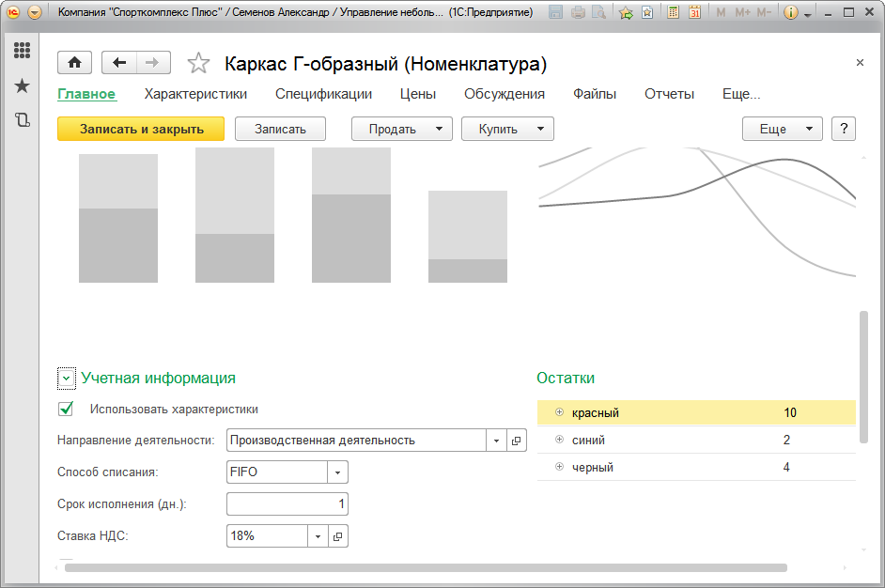Open the calendar icon in title bar

pos(694,13)
